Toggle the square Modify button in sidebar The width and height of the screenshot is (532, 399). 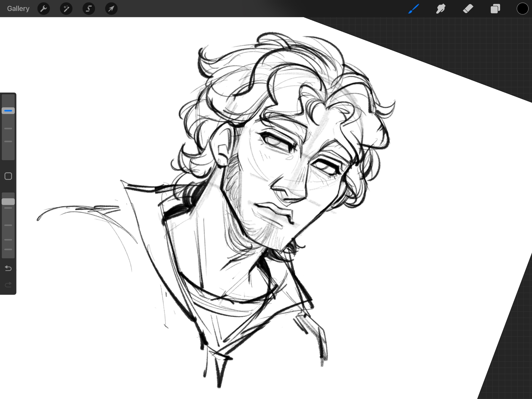[8, 176]
